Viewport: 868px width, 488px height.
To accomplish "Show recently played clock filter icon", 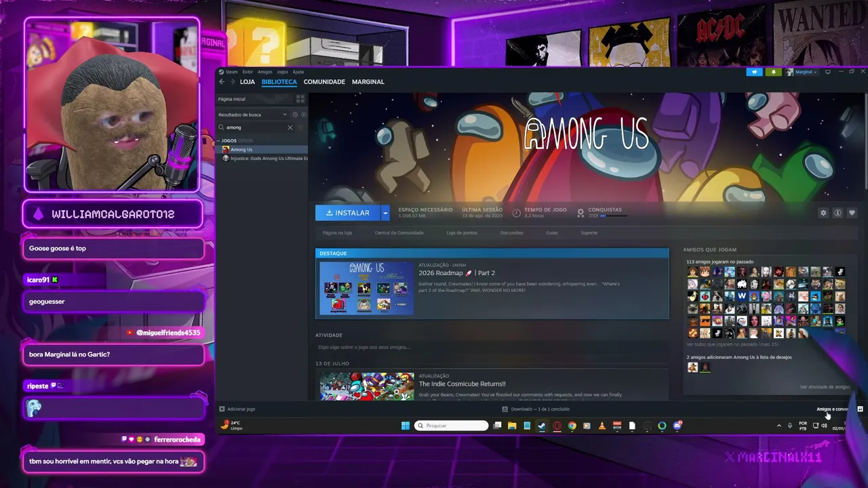I will 295,115.
